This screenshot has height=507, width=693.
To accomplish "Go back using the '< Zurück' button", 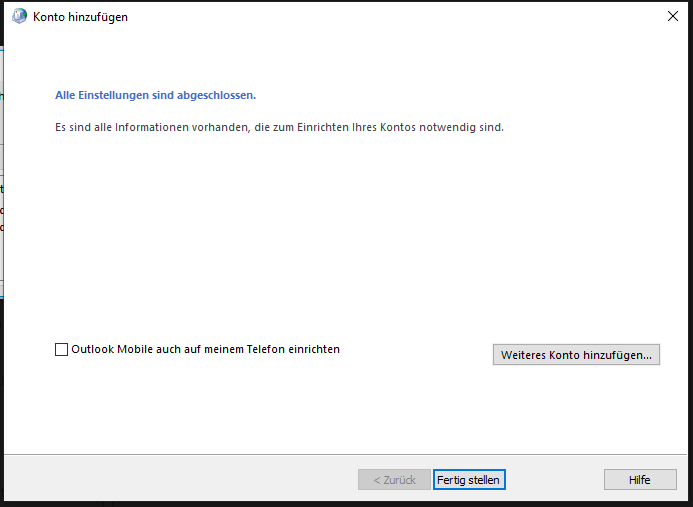I will coord(394,480).
